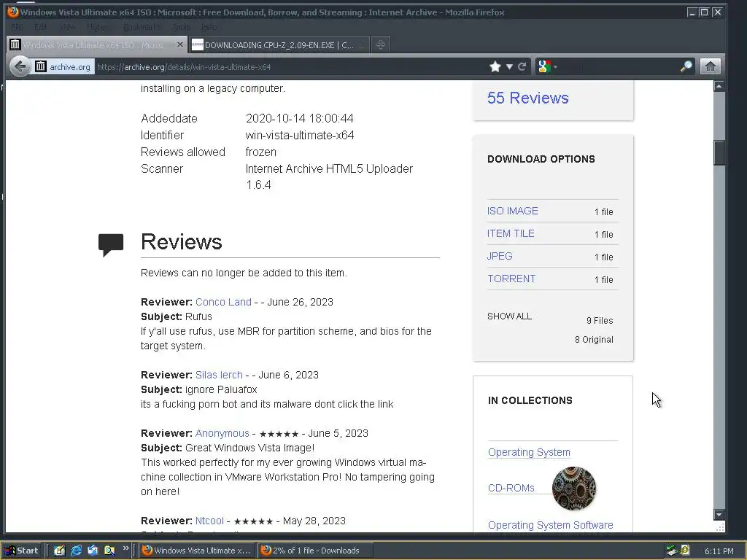The width and height of the screenshot is (747, 560).
Task: Open reviewer Silas lerch's profile
Action: tap(219, 375)
